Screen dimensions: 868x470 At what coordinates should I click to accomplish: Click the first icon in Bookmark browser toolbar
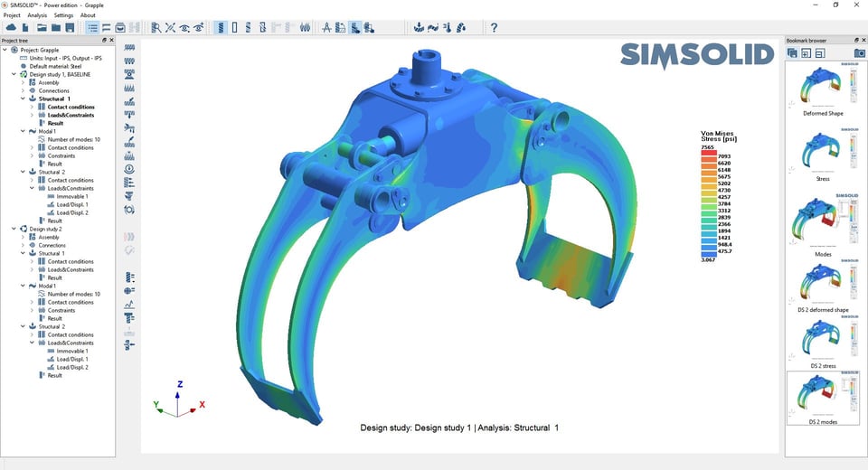click(792, 53)
